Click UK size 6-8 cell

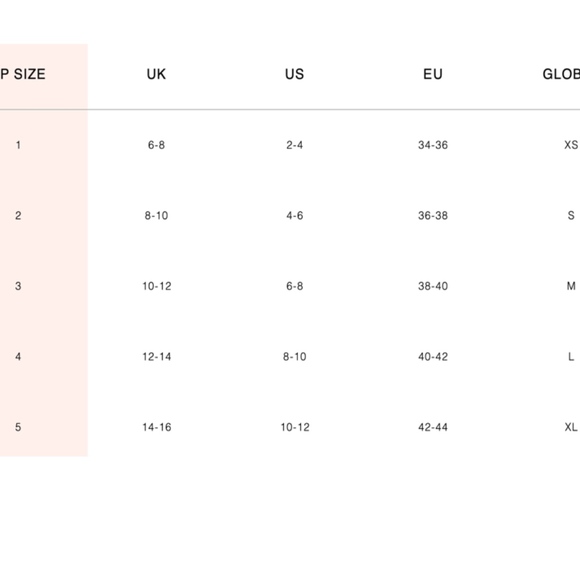pos(156,145)
